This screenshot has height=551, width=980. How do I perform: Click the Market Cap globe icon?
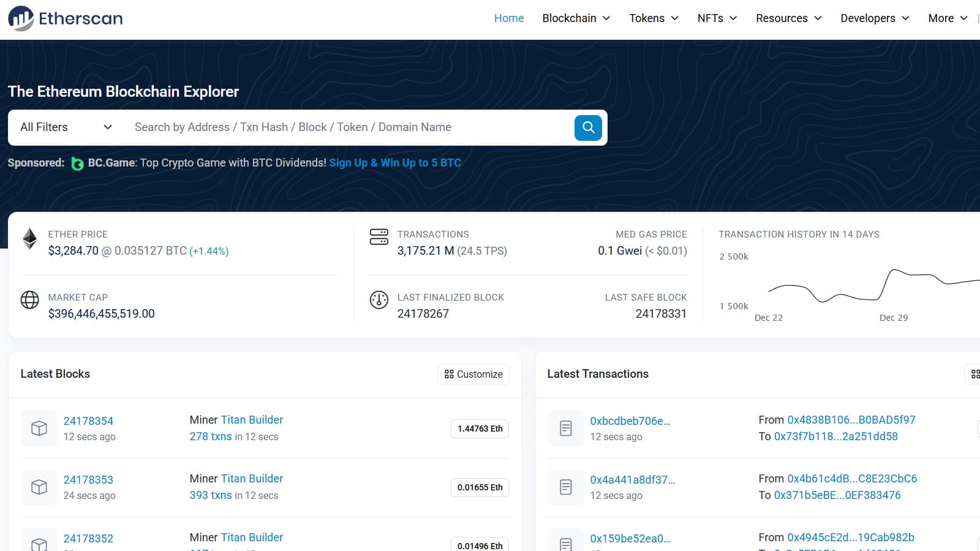[x=29, y=300]
